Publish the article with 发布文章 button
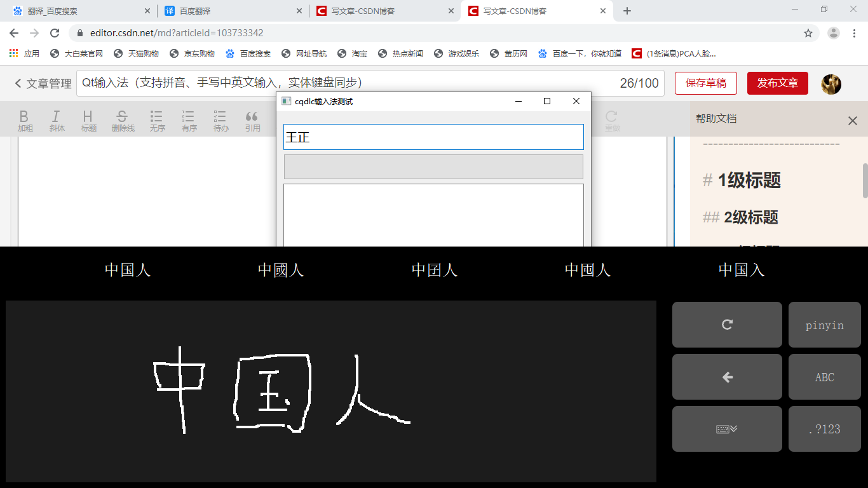 (777, 83)
